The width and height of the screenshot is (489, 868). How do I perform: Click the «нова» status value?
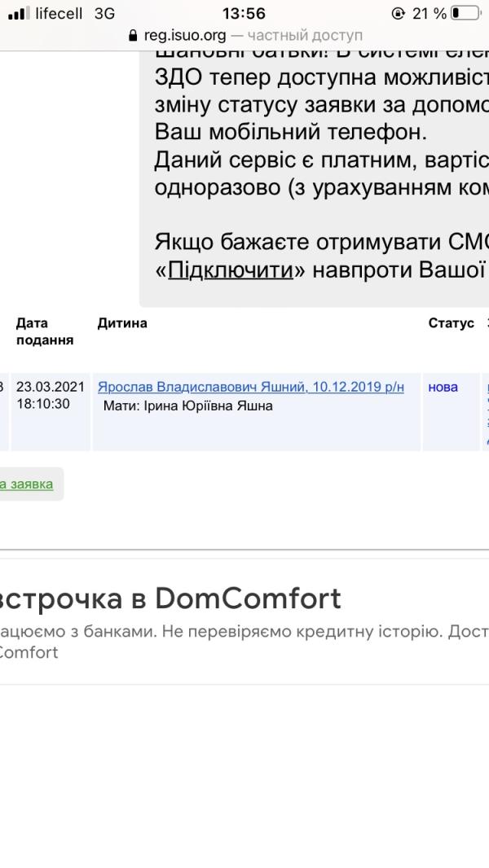(443, 387)
